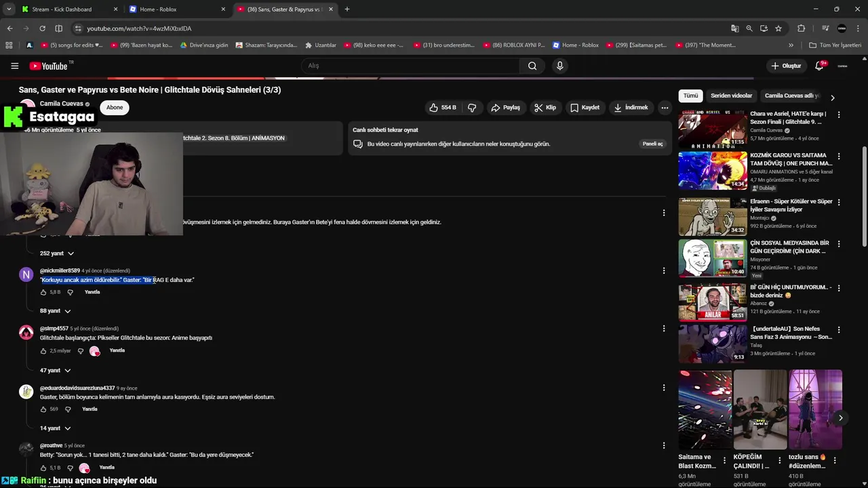Open nickmiller8589's channel avatar
The width and height of the screenshot is (868, 488).
[26, 274]
